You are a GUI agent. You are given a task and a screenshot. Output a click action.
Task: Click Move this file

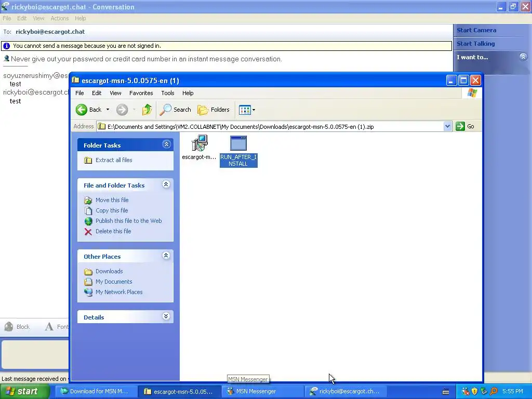coord(112,200)
